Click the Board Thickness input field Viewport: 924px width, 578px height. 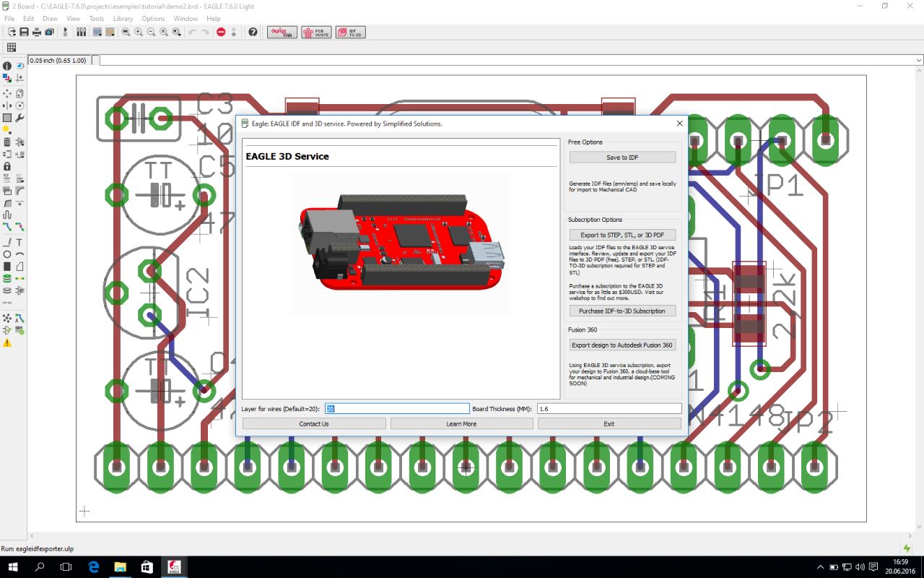pyautogui.click(x=609, y=409)
